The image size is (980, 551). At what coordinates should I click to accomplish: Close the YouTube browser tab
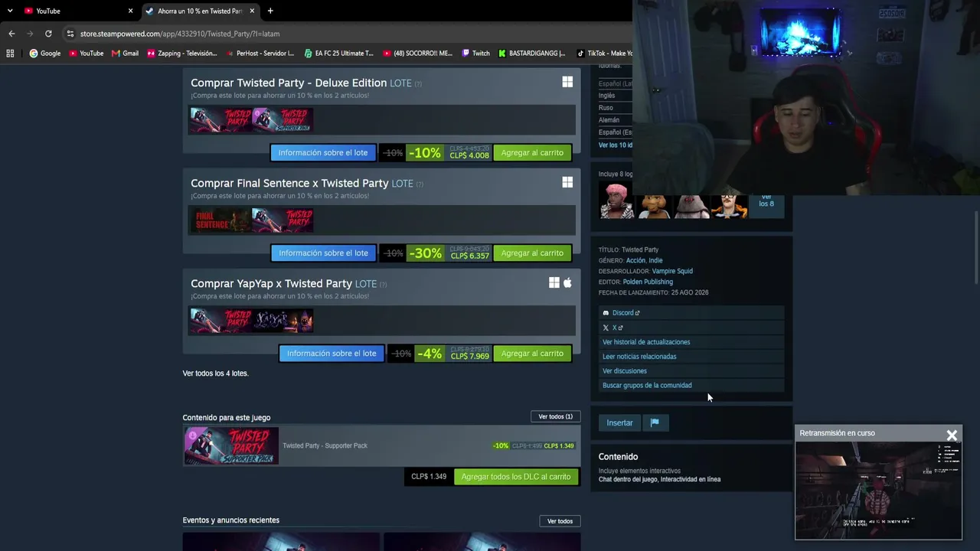pyautogui.click(x=130, y=11)
